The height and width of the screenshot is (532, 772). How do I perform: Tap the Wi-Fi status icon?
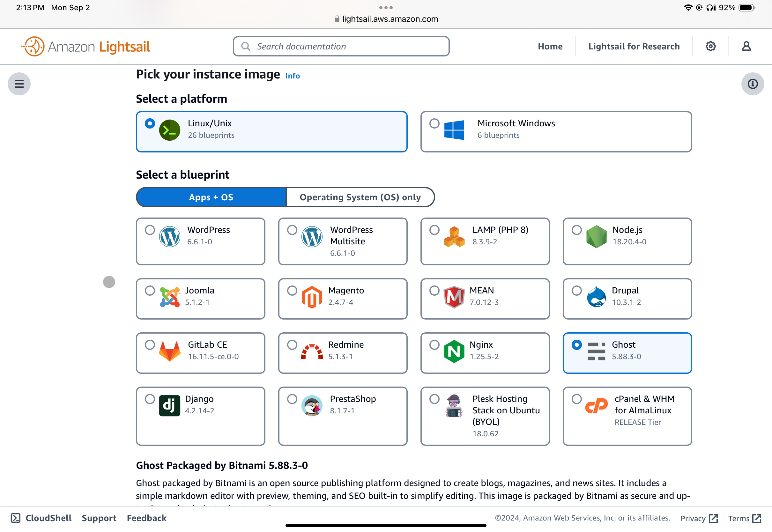688,7
